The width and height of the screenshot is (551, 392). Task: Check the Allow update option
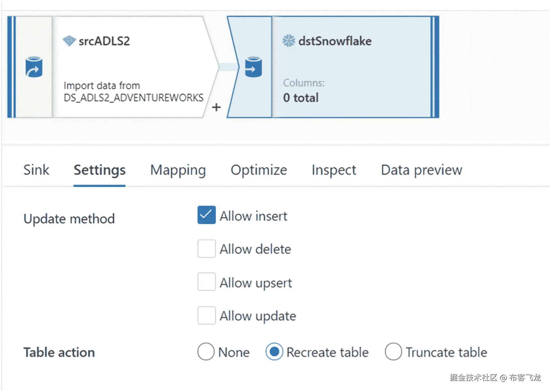pyautogui.click(x=206, y=315)
